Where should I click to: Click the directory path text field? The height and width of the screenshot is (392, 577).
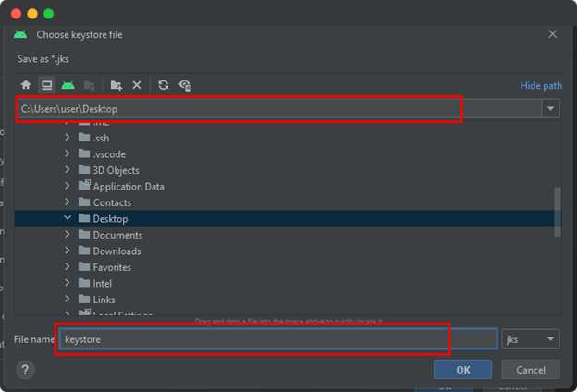point(277,109)
